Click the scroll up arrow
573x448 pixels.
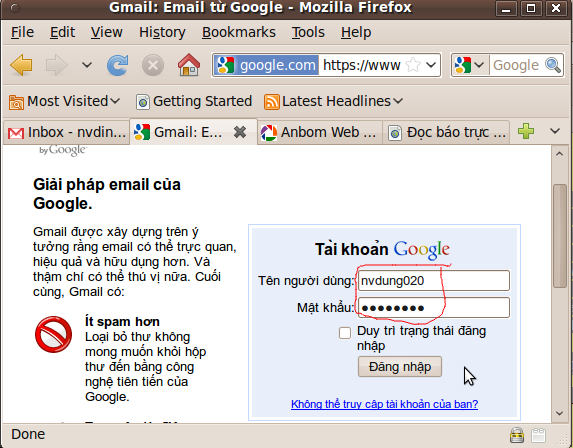559,154
